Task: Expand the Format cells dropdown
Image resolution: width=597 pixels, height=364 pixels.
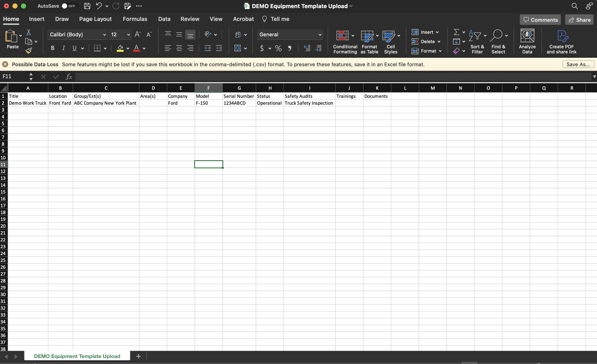Action: pos(440,51)
